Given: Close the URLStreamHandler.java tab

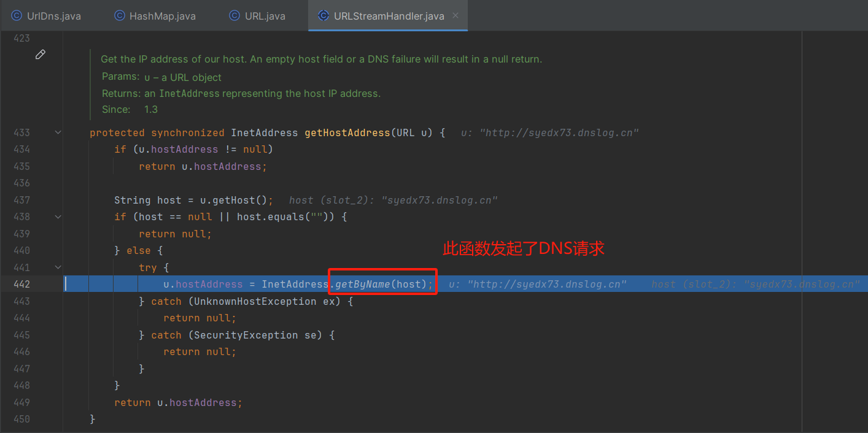Looking at the screenshot, I should click(455, 16).
